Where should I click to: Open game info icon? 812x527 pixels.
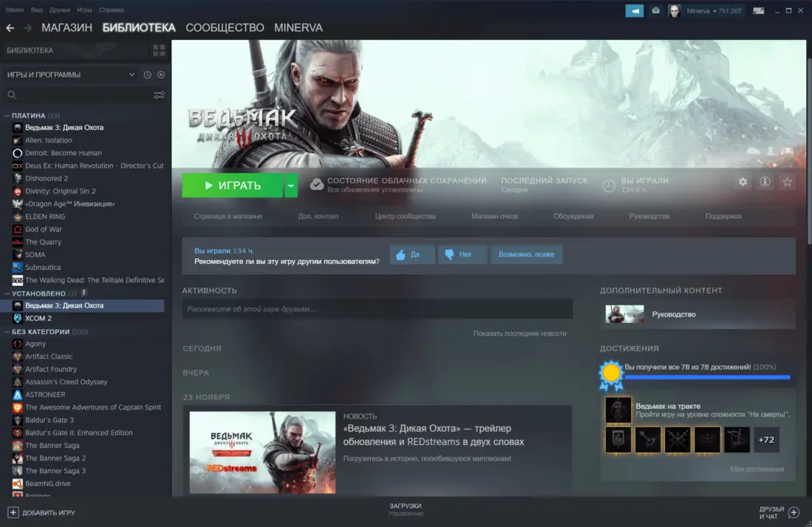[765, 182]
